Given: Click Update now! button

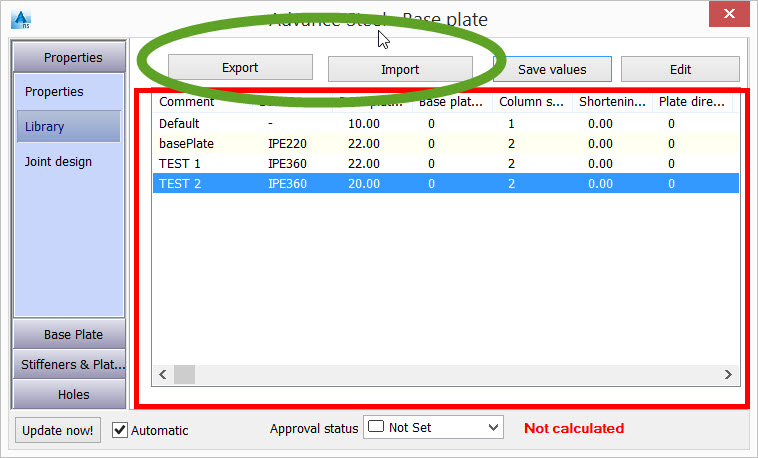Looking at the screenshot, I should [58, 430].
